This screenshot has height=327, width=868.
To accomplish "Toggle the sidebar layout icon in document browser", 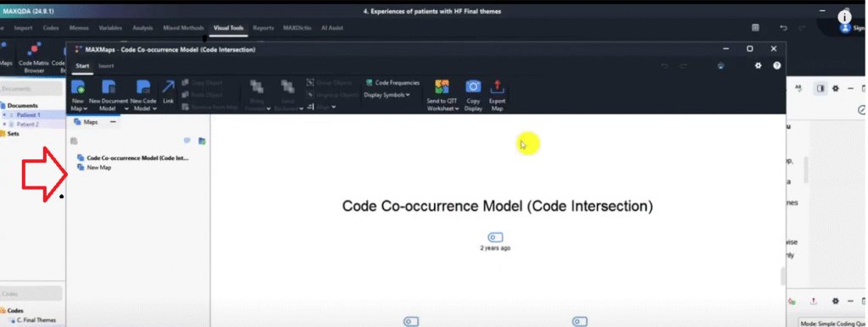I will [x=821, y=89].
